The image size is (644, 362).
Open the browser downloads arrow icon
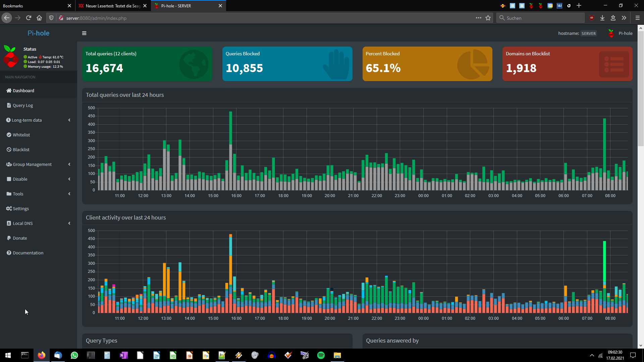(602, 18)
